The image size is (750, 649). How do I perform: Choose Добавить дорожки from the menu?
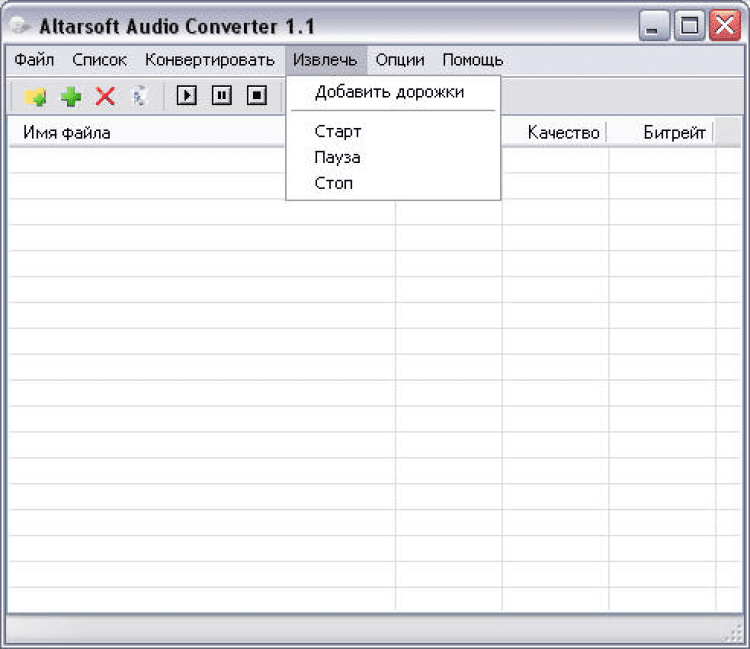pos(393,92)
